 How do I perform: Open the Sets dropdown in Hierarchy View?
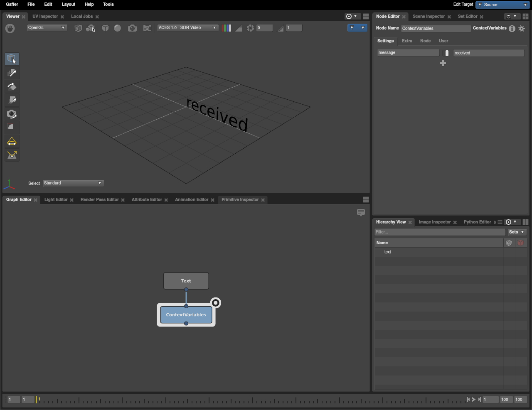click(517, 232)
